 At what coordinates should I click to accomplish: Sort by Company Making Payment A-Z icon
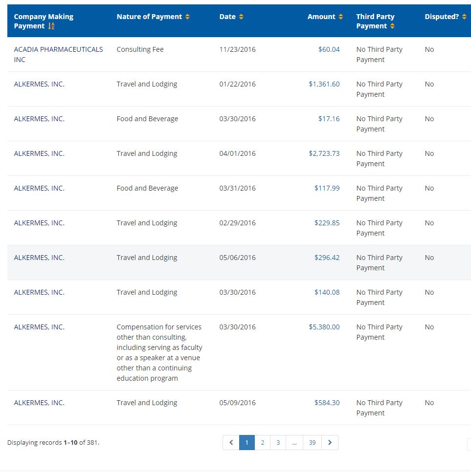[x=51, y=26]
